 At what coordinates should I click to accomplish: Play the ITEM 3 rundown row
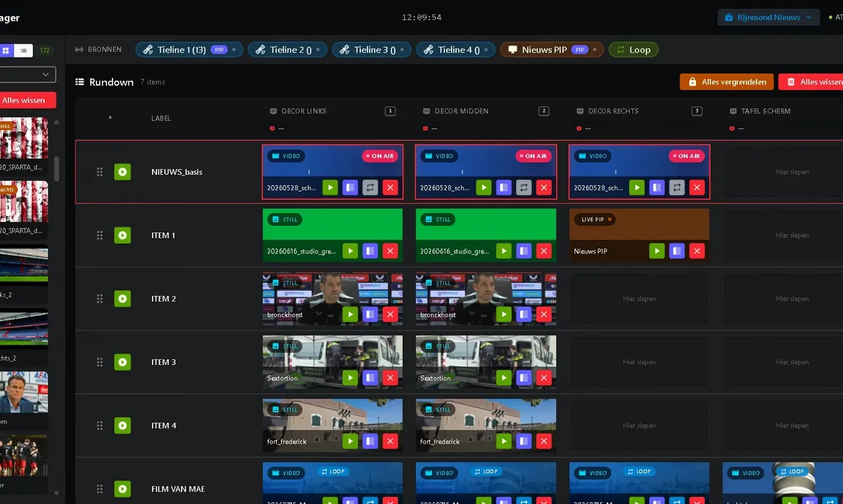click(x=122, y=362)
